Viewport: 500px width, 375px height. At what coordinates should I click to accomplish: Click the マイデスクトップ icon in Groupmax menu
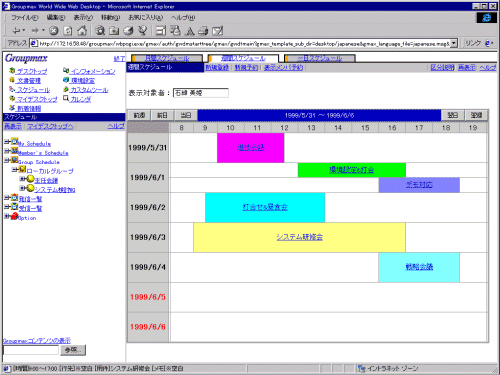tap(12, 99)
